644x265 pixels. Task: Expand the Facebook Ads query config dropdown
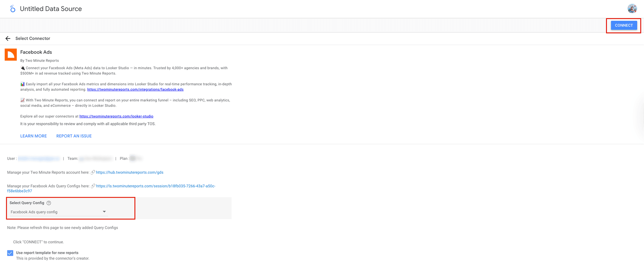[x=58, y=212]
